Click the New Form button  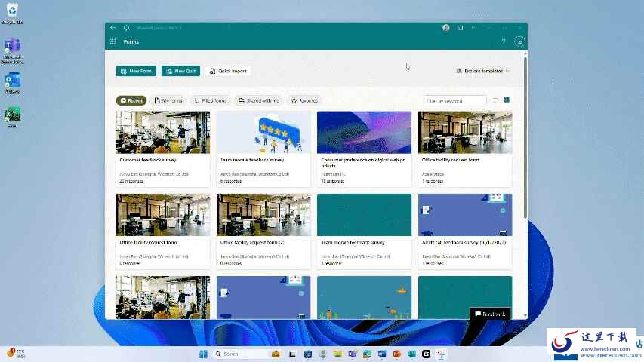coord(136,71)
